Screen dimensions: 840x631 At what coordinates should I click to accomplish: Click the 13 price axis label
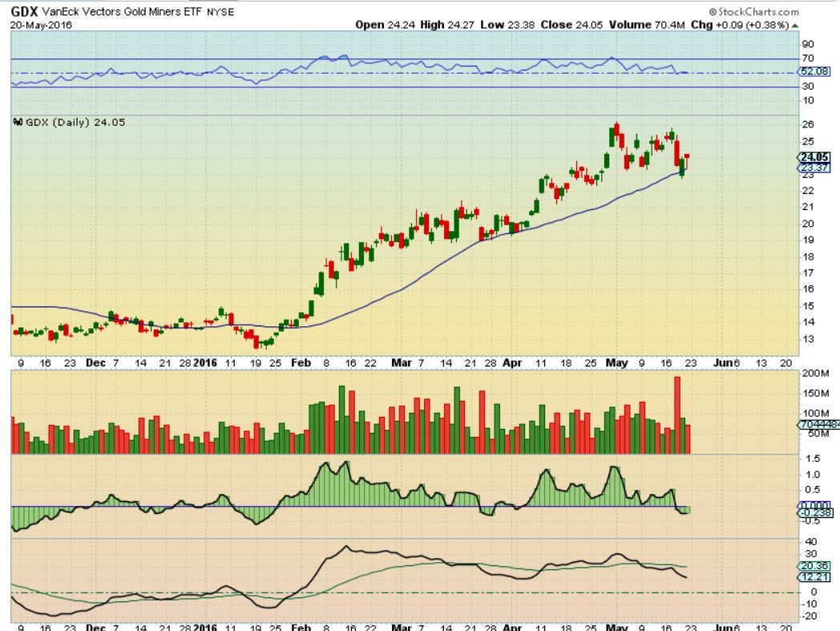click(808, 339)
